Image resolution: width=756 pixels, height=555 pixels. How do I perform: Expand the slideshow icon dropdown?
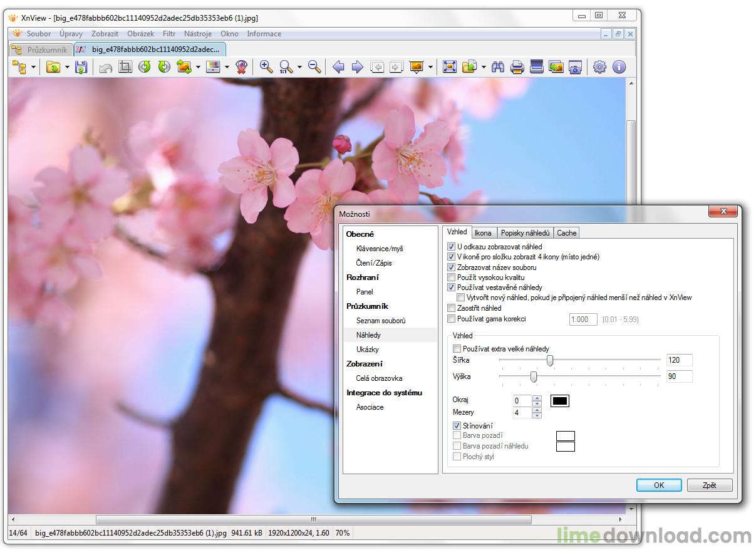coord(430,66)
